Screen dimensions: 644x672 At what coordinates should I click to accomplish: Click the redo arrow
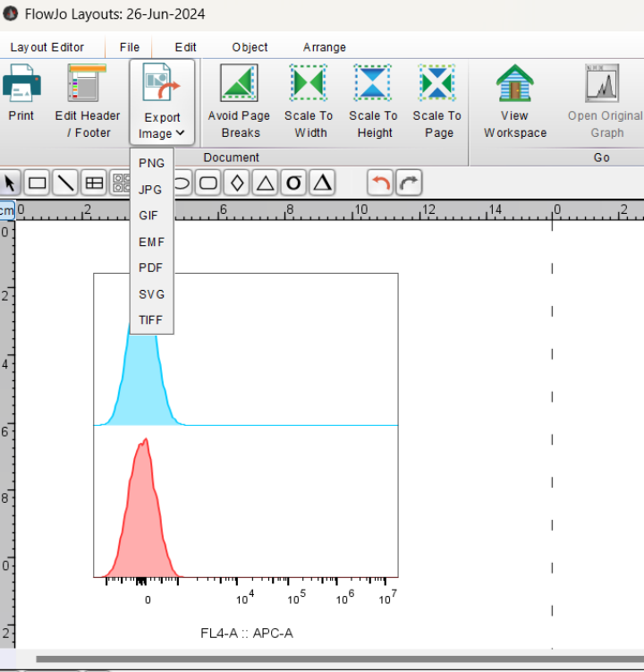tap(409, 183)
